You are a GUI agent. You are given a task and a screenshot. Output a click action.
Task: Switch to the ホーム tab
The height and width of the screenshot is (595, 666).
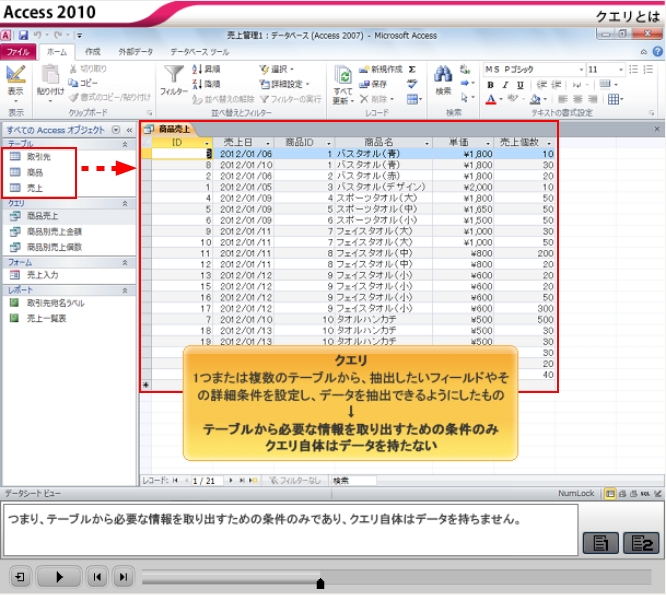coord(57,52)
